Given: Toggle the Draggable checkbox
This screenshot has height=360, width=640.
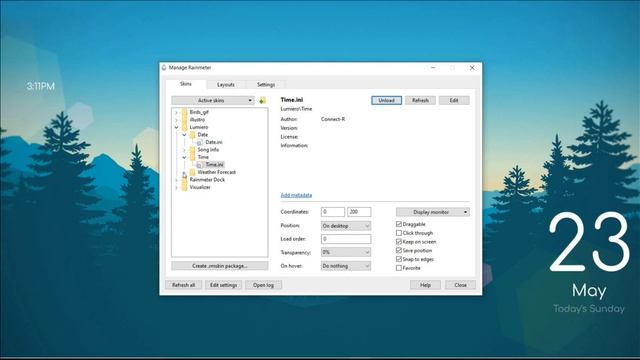Looking at the screenshot, I should point(399,224).
